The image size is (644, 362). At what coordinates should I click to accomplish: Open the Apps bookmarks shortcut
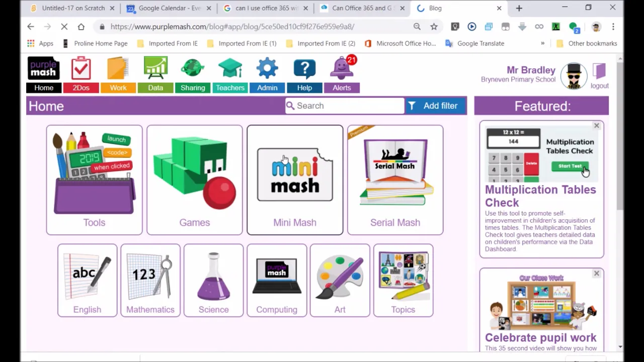coord(40,43)
